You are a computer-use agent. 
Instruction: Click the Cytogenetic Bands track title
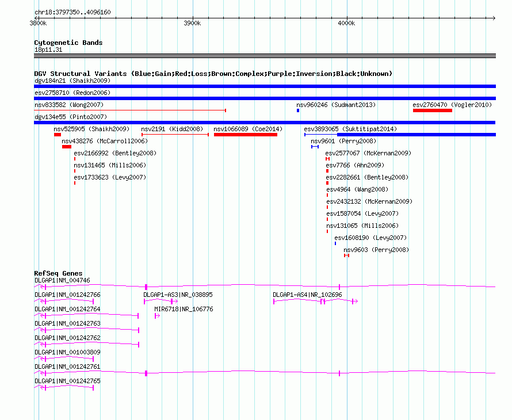tap(68, 43)
